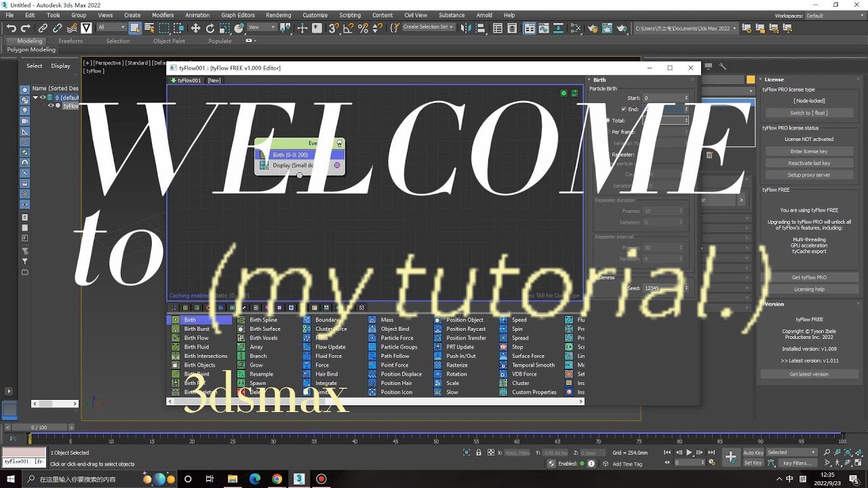Switch to the Object Paint ribbon tab
The height and width of the screenshot is (488, 868).
pyautogui.click(x=169, y=41)
